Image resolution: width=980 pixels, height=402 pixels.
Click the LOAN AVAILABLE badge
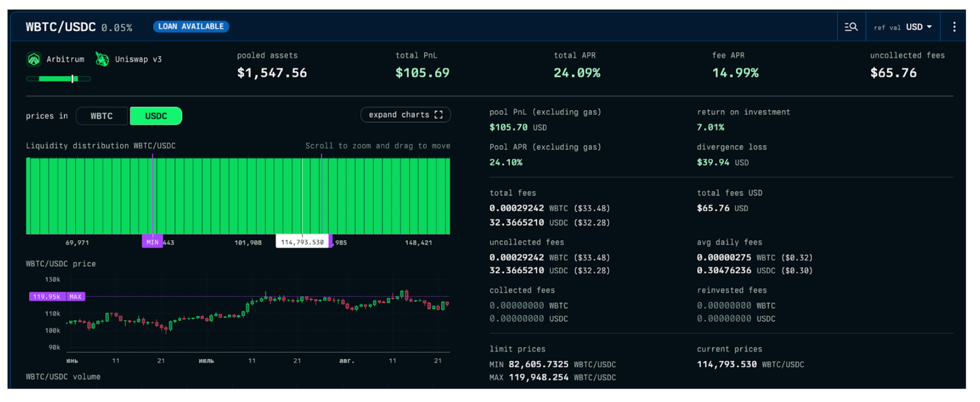pyautogui.click(x=191, y=26)
